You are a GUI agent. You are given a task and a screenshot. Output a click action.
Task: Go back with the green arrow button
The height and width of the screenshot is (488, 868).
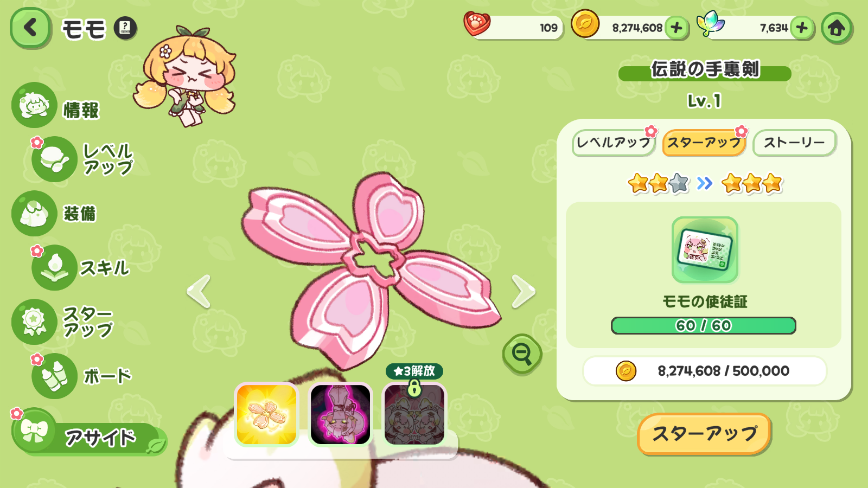pyautogui.click(x=30, y=28)
